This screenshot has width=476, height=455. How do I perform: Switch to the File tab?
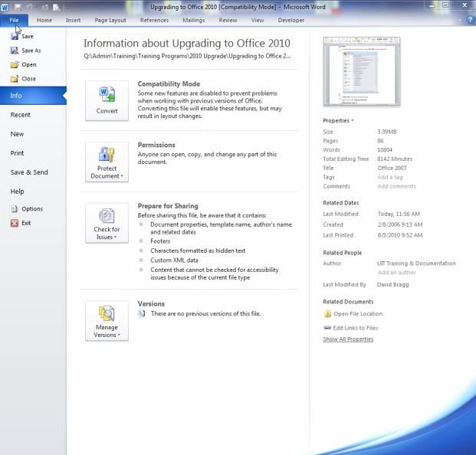(14, 20)
